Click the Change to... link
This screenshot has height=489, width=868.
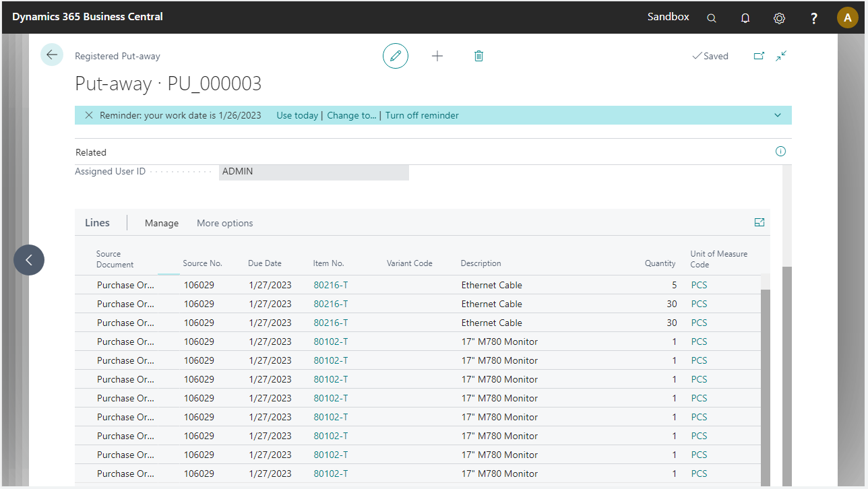[352, 115]
